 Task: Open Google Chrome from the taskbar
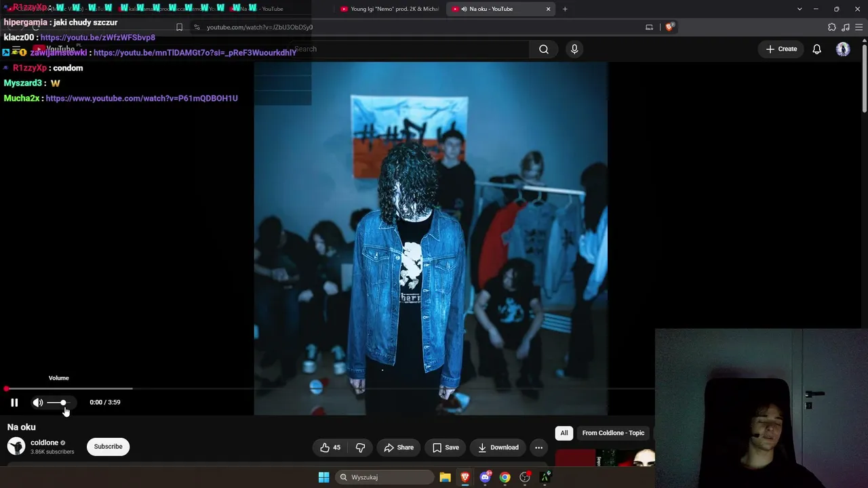click(x=505, y=477)
